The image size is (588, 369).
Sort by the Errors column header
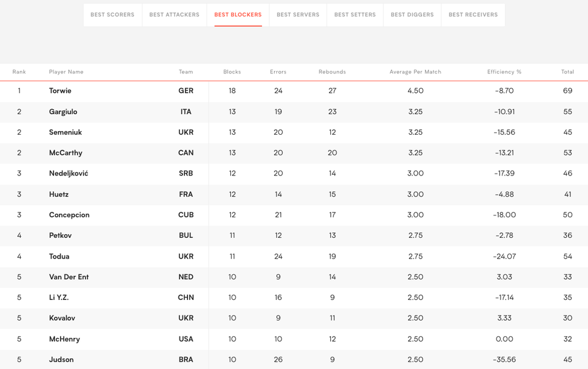tap(278, 72)
